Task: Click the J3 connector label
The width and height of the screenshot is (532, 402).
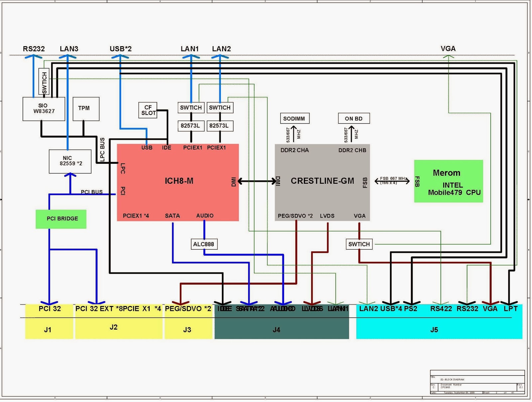Action: [x=187, y=330]
